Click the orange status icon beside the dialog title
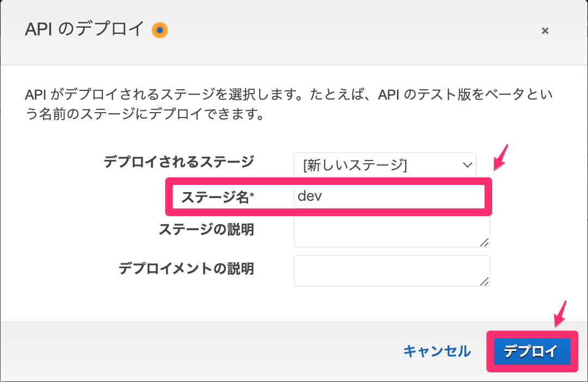This screenshot has width=588, height=382. (160, 31)
